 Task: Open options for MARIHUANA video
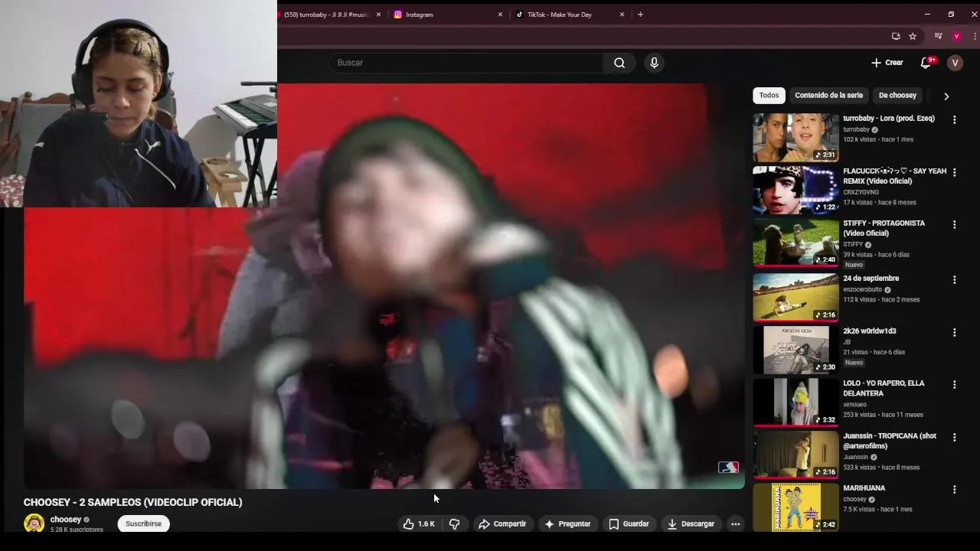click(954, 490)
